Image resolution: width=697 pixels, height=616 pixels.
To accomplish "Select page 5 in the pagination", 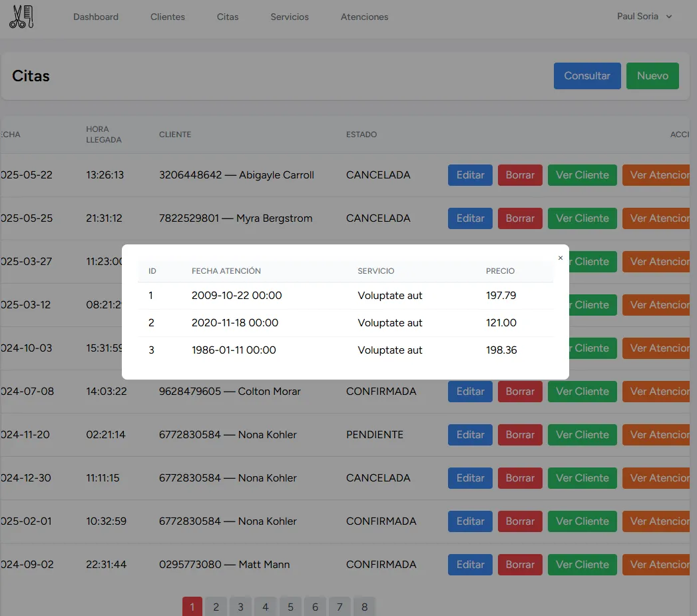I will [x=290, y=607].
